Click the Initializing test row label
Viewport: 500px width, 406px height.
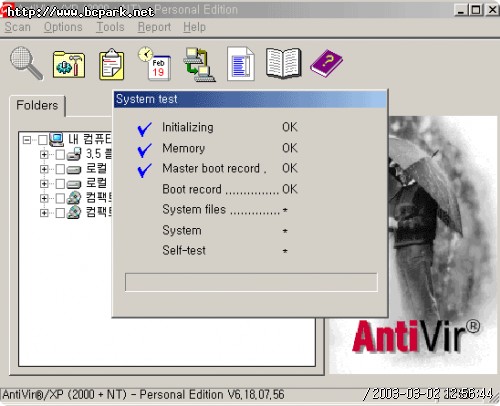pyautogui.click(x=188, y=127)
